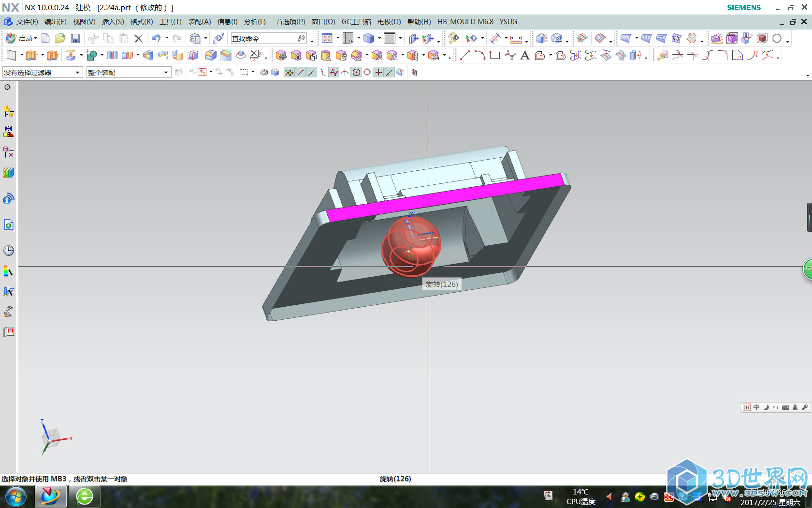Open the 帮助(H) menu
Screen dimensions: 812x508
tap(419, 22)
